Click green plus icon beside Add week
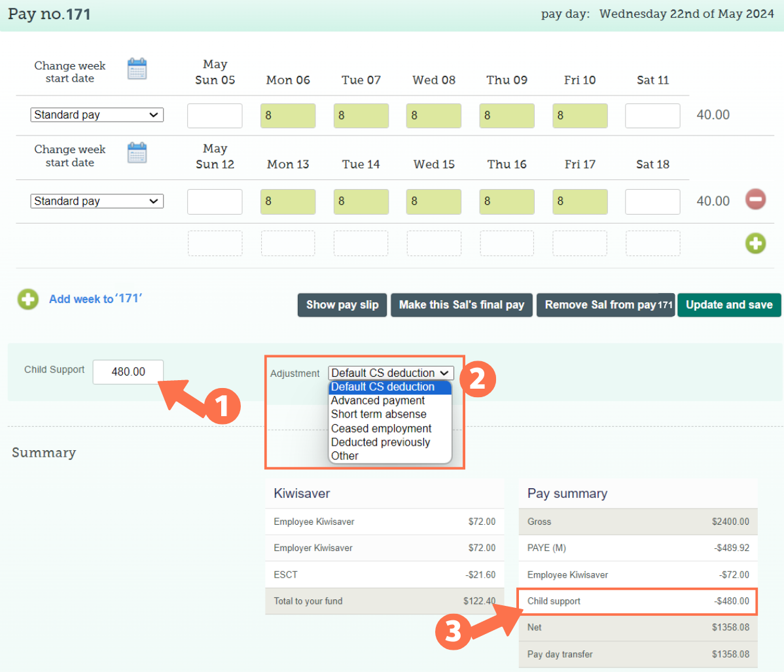784x672 pixels. (27, 300)
